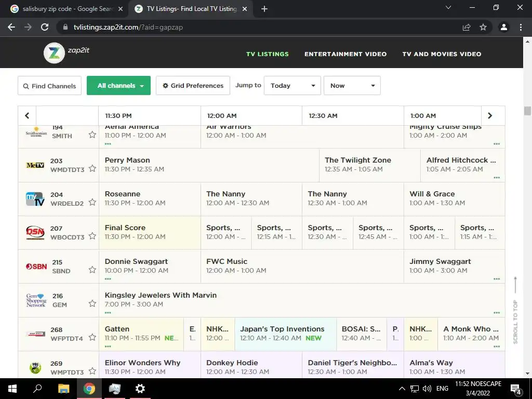This screenshot has height=399, width=532.
Task: Favorite channel 269 WMPTDT3 star
Action: [x=92, y=371]
